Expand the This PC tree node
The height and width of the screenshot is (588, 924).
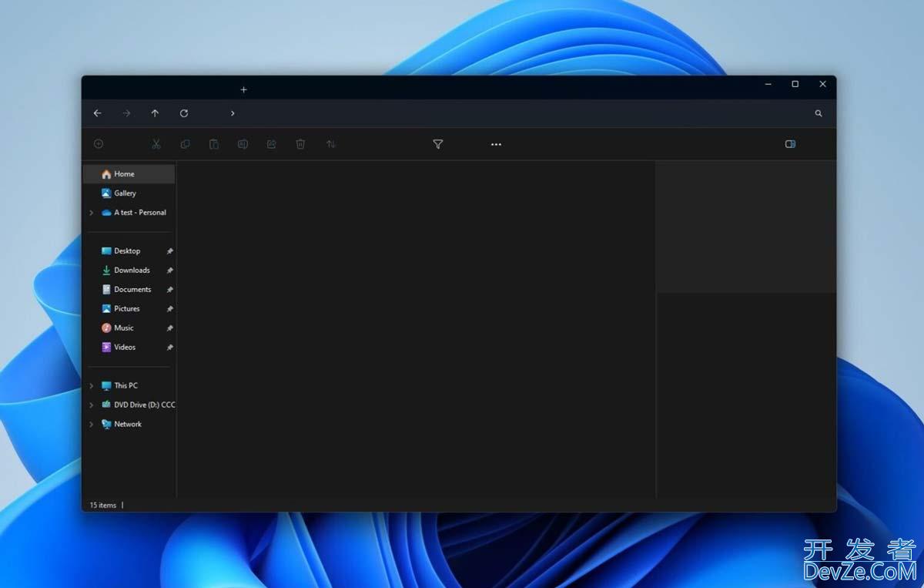[x=91, y=385]
